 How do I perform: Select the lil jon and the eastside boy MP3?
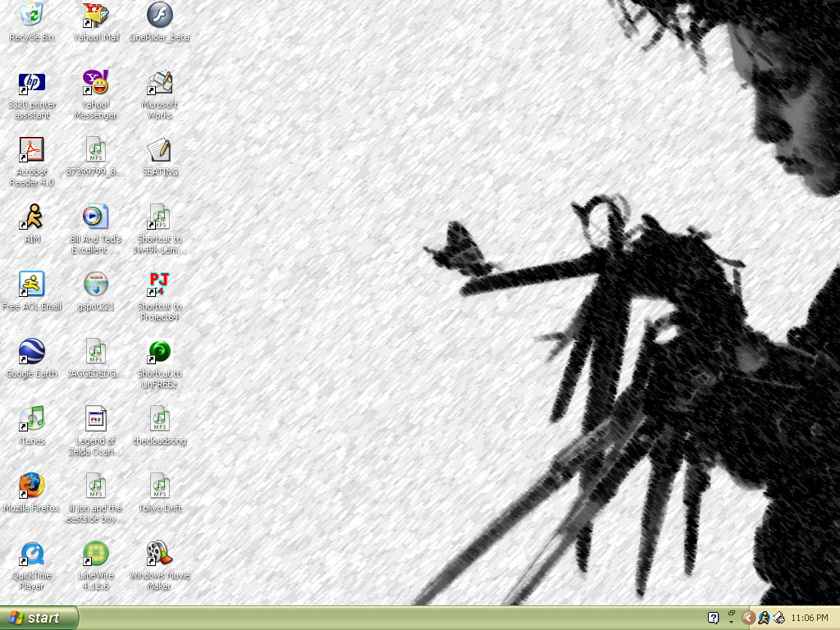click(96, 486)
